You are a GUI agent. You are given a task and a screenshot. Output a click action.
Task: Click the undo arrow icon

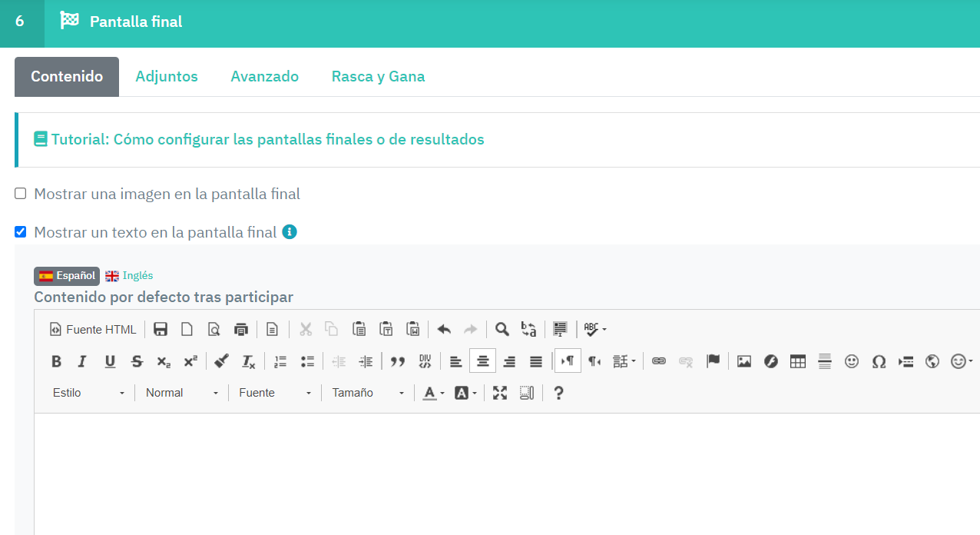click(444, 329)
